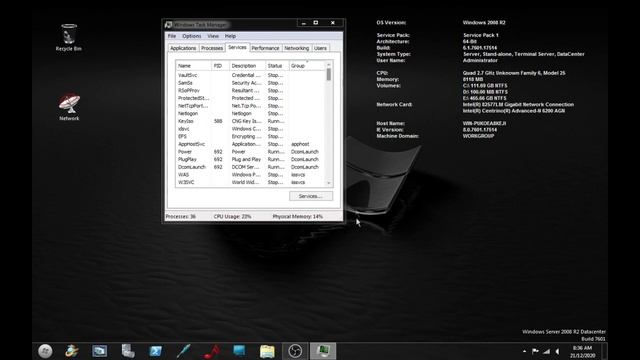Click the CPU Usage status bar entry
The height and width of the screenshot is (360, 640).
[x=232, y=216]
